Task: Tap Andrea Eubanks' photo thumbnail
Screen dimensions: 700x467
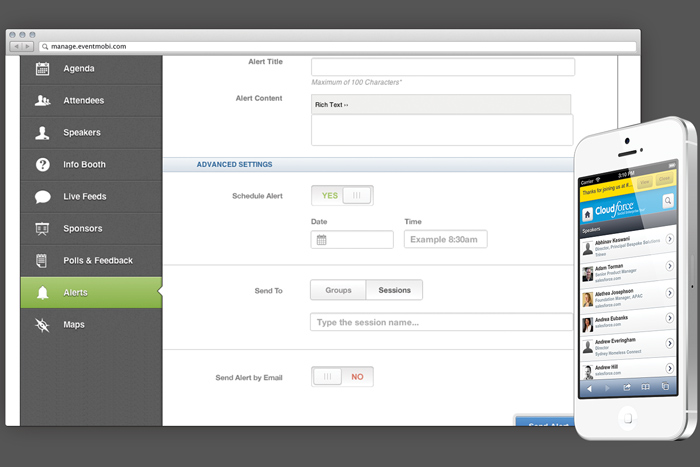Action: (588, 325)
